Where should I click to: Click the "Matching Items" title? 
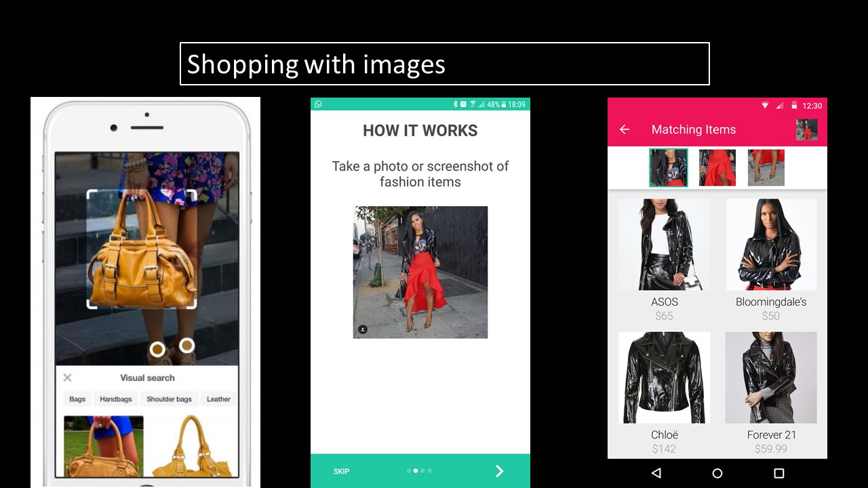pos(694,129)
